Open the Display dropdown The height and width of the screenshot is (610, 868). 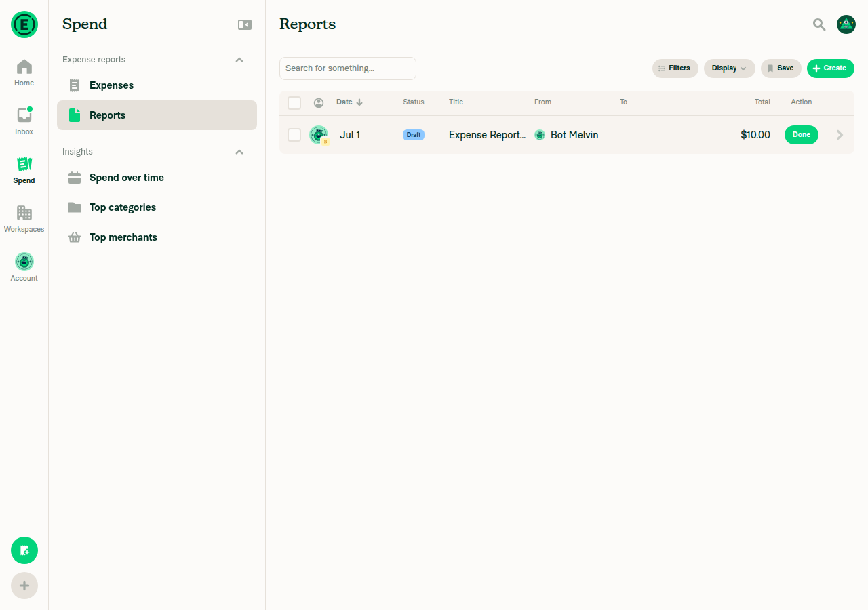coord(730,68)
